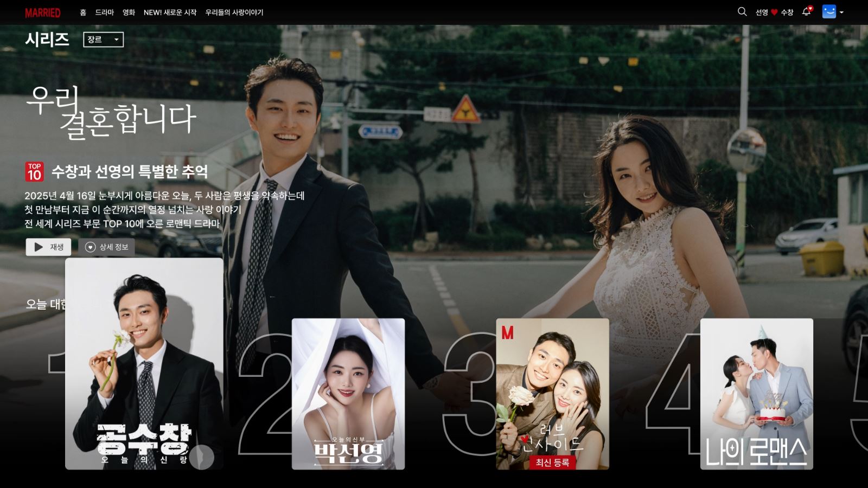The height and width of the screenshot is (488, 868).
Task: Click the line starting 2025년 4월 16일
Action: (164, 196)
